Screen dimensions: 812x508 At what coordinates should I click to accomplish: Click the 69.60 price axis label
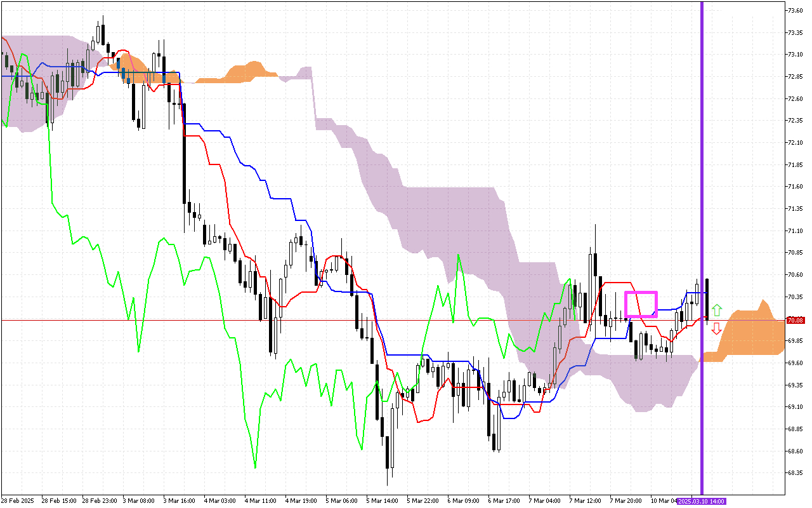tap(796, 363)
